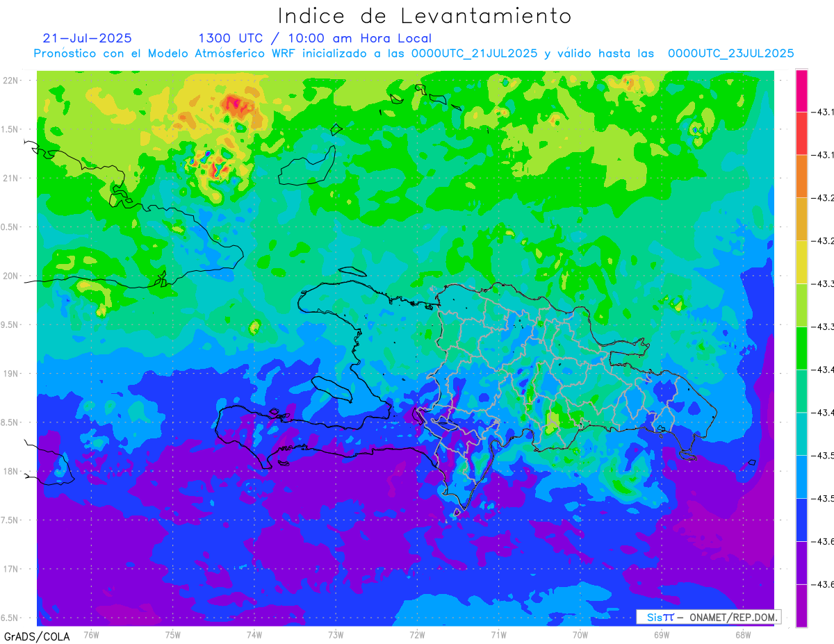Click the '8.5N' latitude label
Screen dimensions: 834x644
10,422
